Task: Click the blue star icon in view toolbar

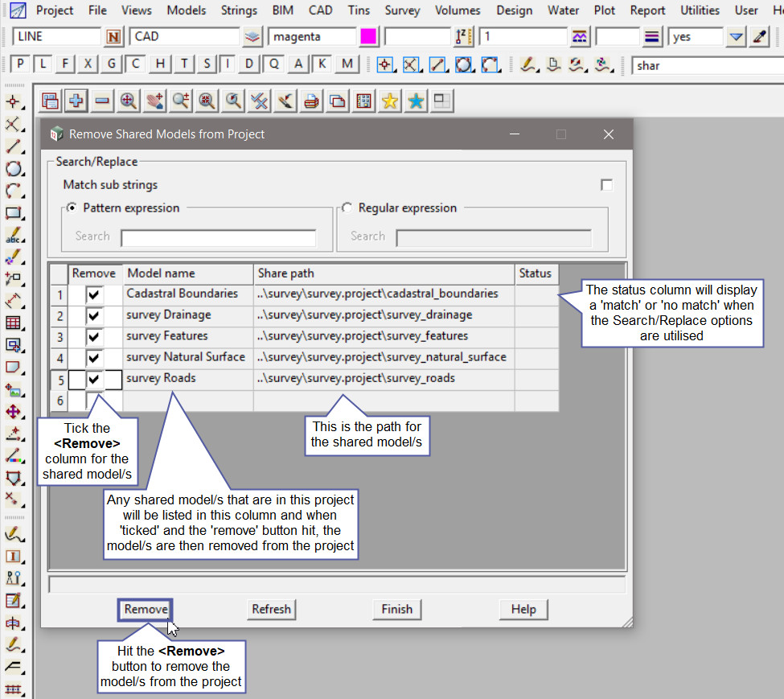Action: pos(416,101)
